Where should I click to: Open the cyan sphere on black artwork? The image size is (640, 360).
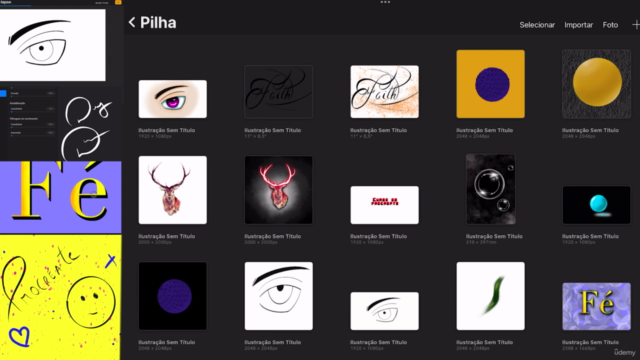(596, 205)
